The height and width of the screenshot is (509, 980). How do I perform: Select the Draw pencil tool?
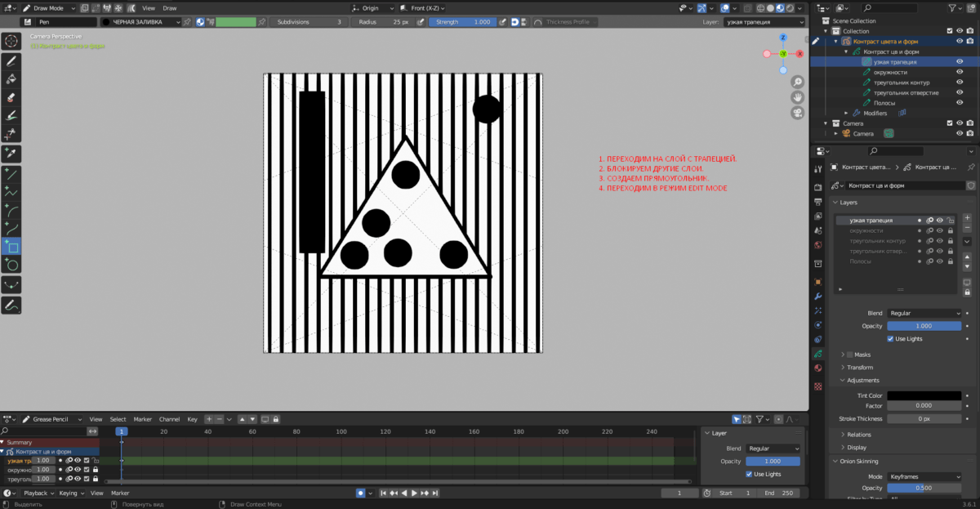[x=11, y=60]
